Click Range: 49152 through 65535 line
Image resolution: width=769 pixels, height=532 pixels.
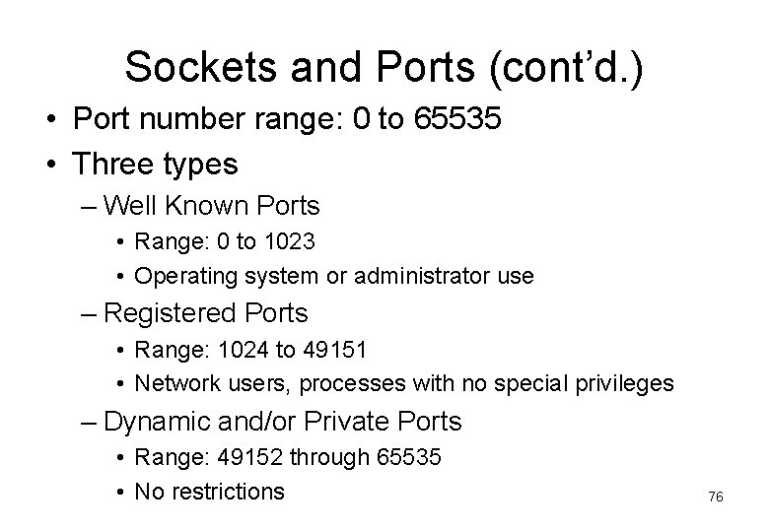tap(288, 457)
